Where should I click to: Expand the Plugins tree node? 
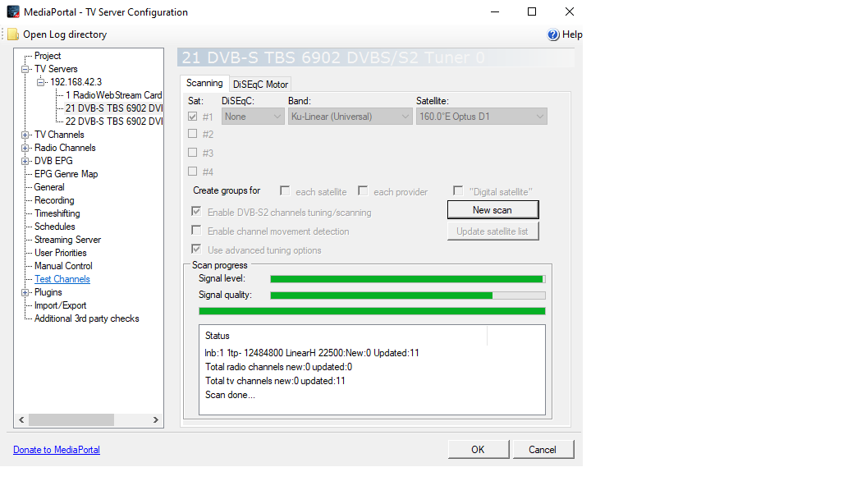[25, 292]
